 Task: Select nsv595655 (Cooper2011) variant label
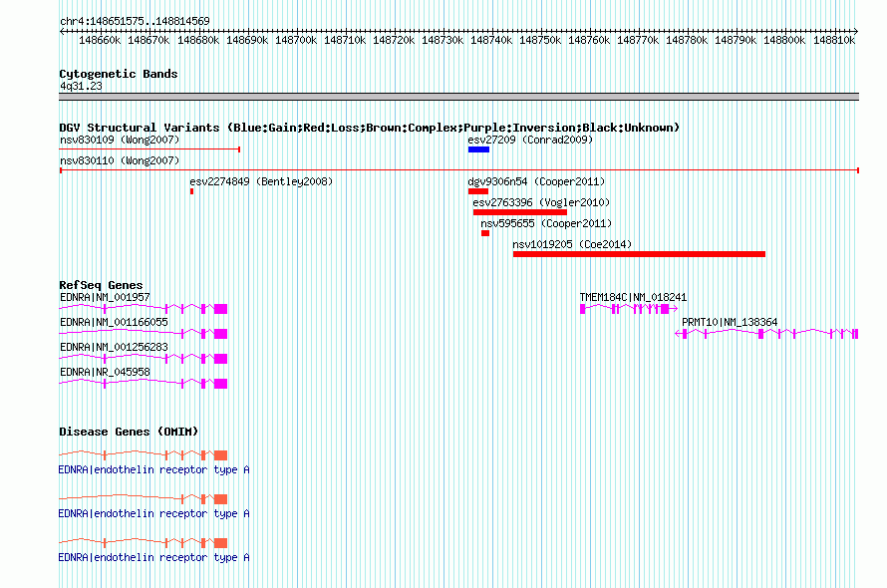coord(546,223)
